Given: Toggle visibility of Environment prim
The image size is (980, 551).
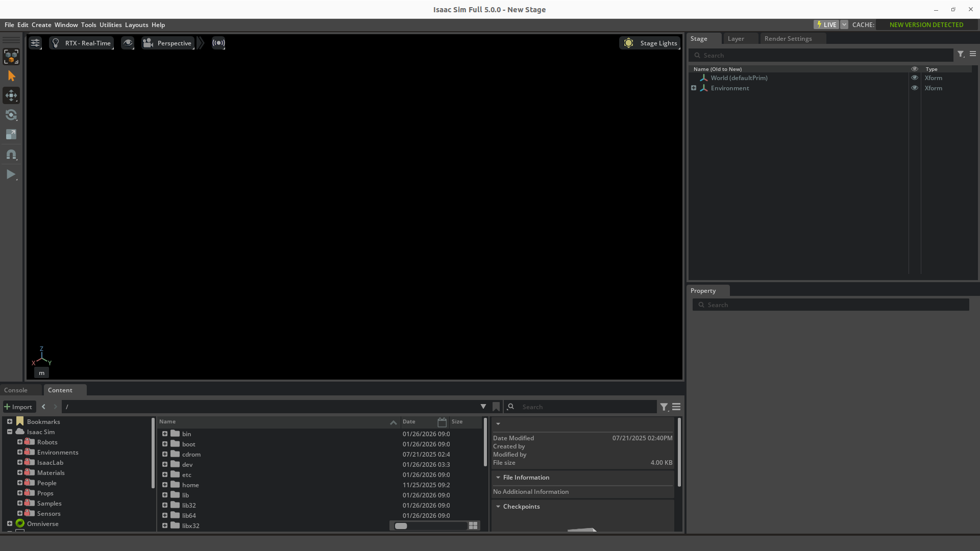Looking at the screenshot, I should coord(915,88).
